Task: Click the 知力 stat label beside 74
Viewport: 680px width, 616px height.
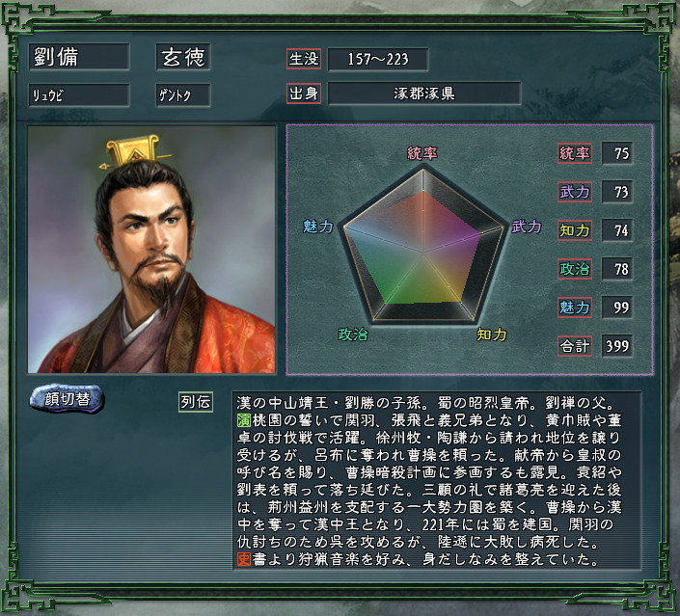Action: 575,230
